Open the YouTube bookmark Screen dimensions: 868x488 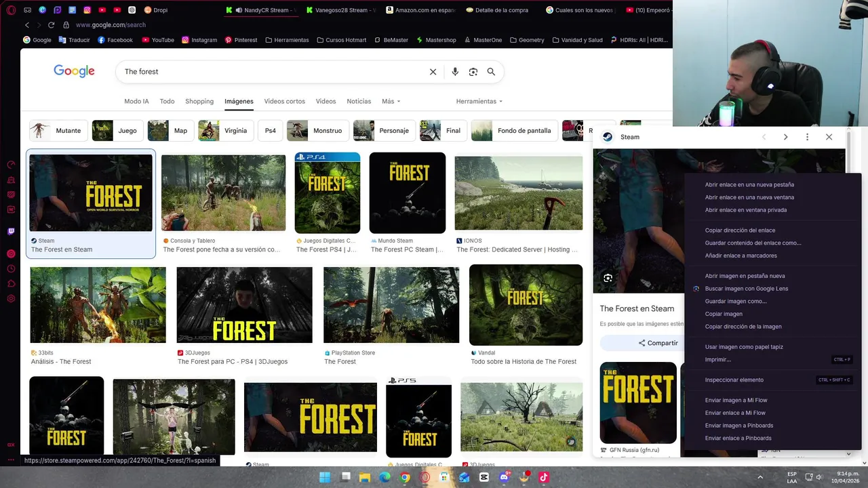click(x=158, y=40)
